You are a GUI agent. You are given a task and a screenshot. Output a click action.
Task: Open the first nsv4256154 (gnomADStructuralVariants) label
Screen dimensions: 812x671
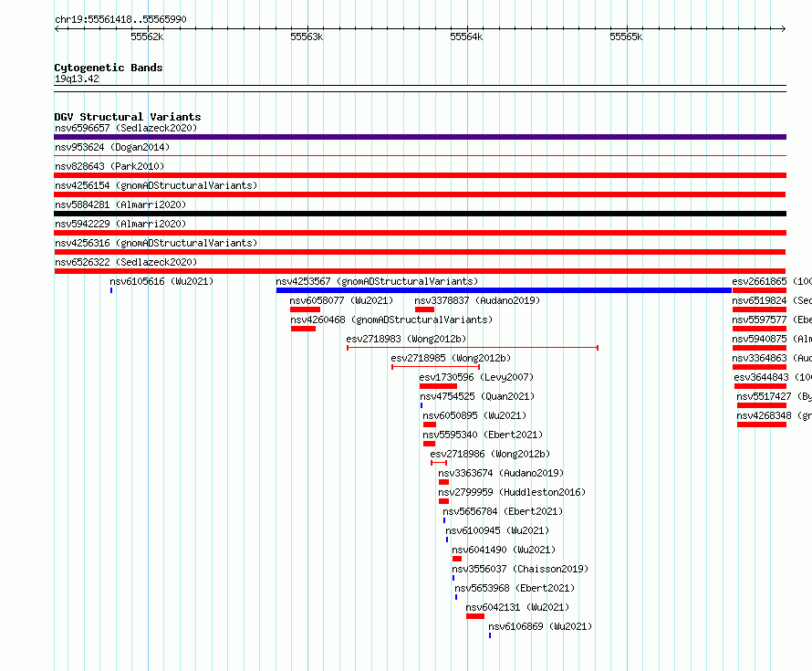coord(156,185)
